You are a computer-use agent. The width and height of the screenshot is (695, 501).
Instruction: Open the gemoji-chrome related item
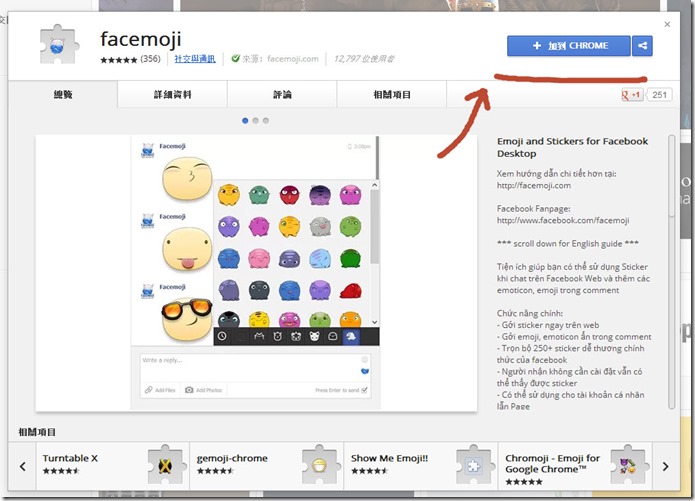pyautogui.click(x=267, y=466)
